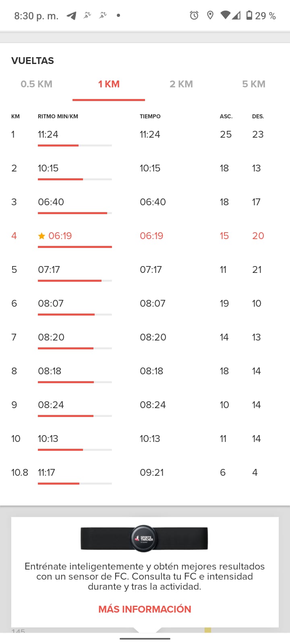Switch to the 0.5 KM laps tab
This screenshot has width=290, height=644.
(x=36, y=84)
